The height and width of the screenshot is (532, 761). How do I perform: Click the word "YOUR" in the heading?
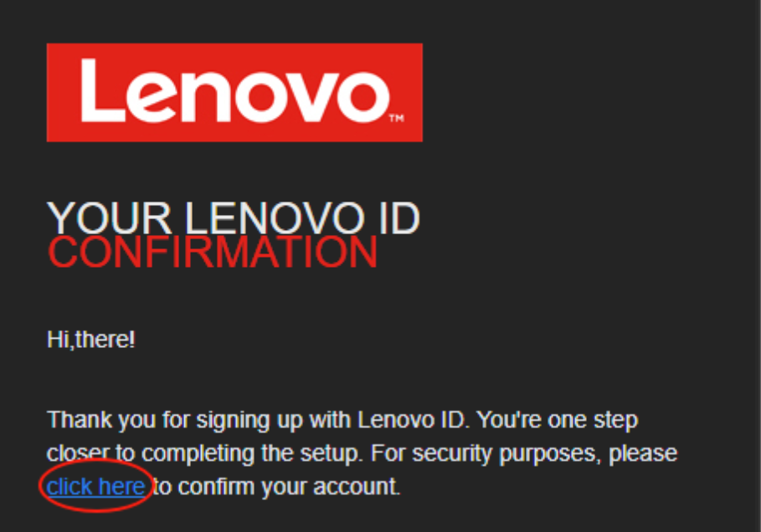[110, 218]
